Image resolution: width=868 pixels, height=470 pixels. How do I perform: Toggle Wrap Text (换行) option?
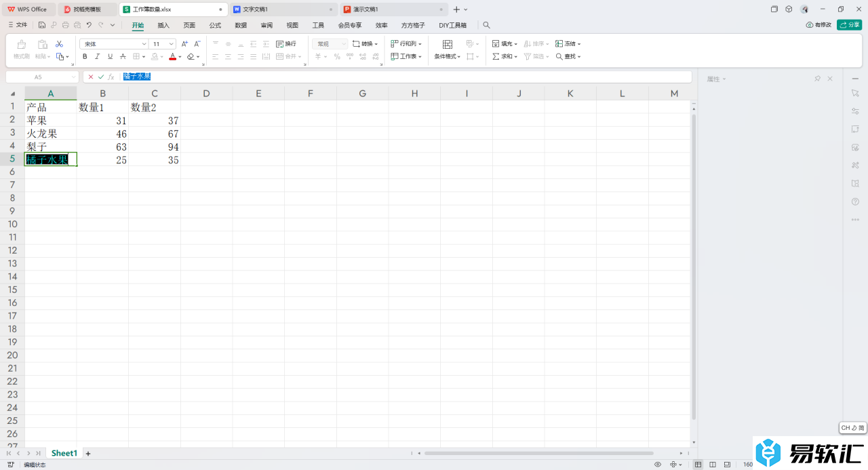(x=286, y=43)
